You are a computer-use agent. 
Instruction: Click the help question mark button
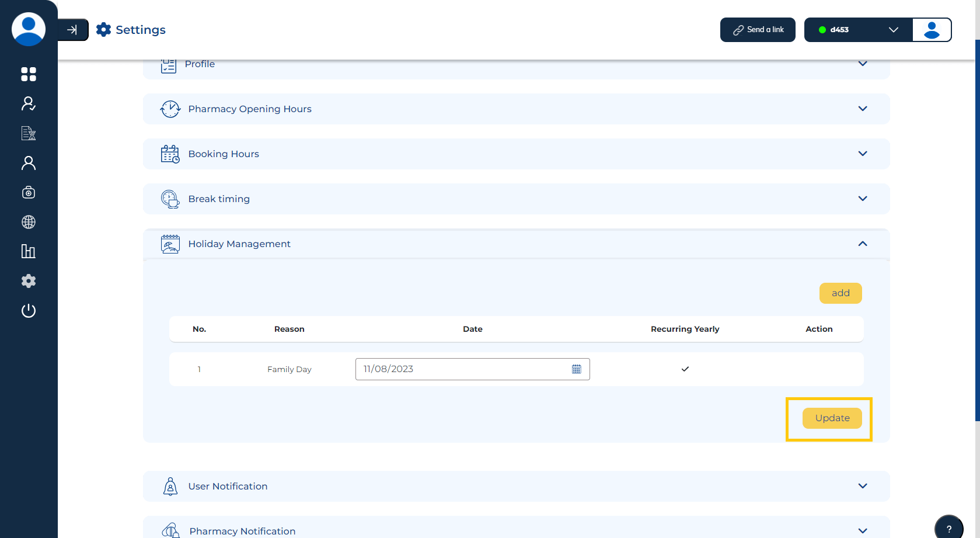(x=948, y=529)
